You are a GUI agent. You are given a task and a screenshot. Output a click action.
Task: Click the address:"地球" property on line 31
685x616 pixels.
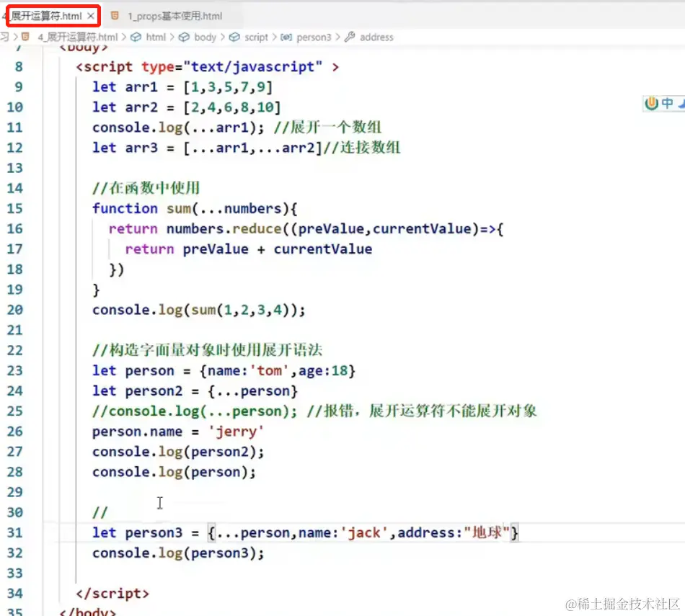click(454, 532)
